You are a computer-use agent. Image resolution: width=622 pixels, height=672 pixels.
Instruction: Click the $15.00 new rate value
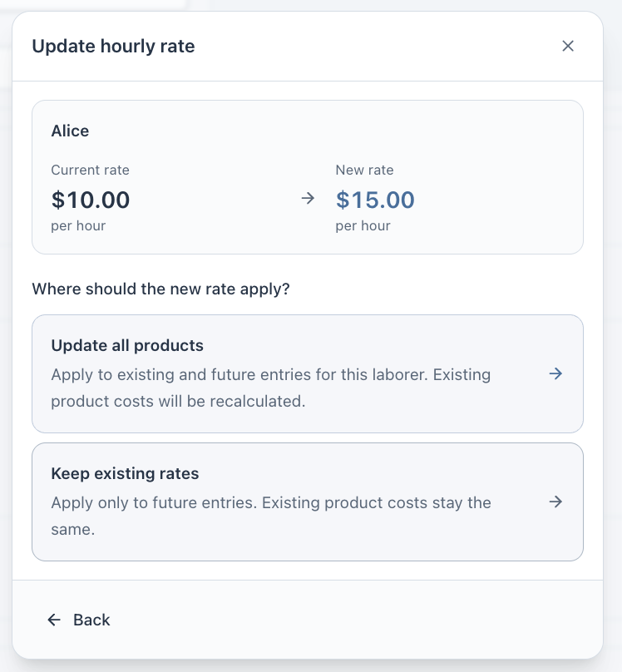point(375,200)
